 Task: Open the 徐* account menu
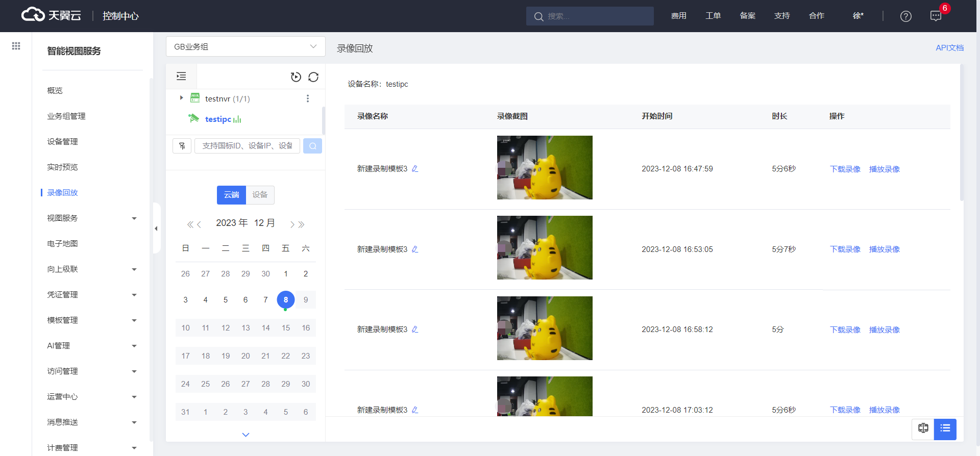[858, 16]
